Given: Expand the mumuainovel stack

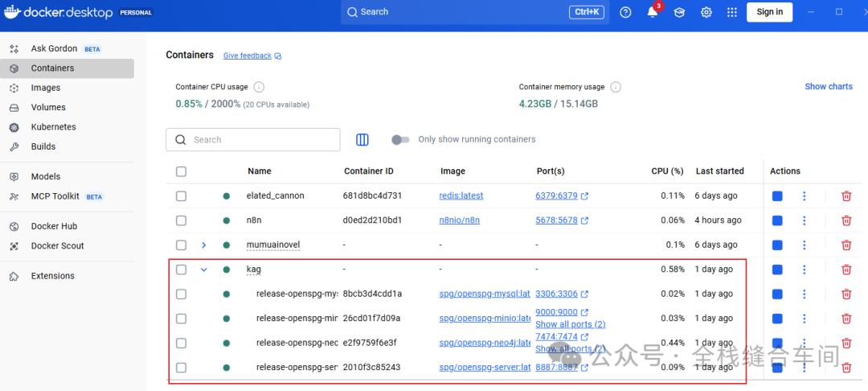Looking at the screenshot, I should [203, 245].
